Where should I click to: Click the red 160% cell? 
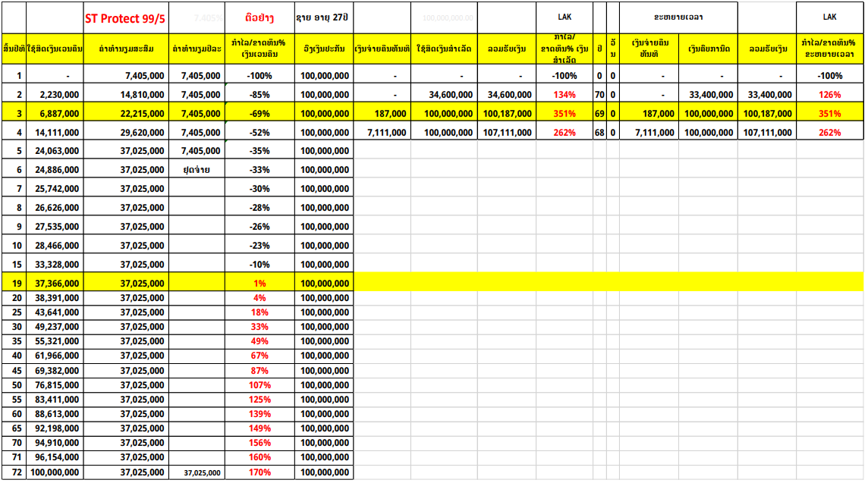(x=259, y=457)
